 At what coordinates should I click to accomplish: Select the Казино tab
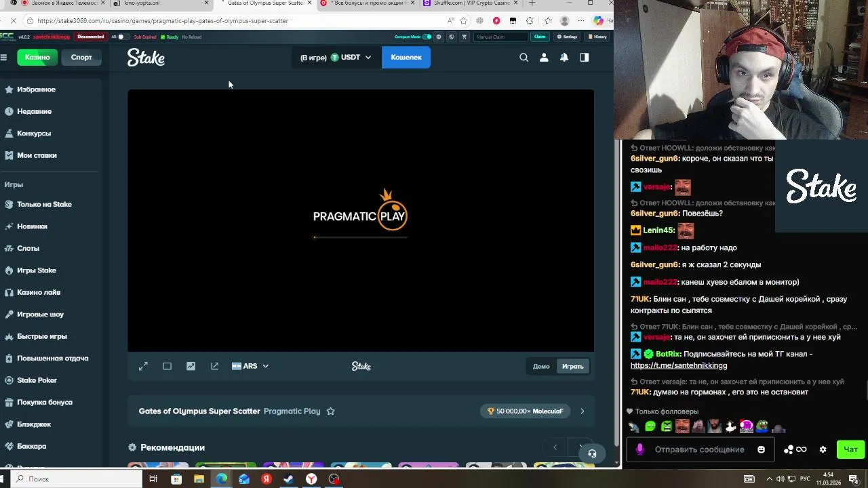point(37,58)
